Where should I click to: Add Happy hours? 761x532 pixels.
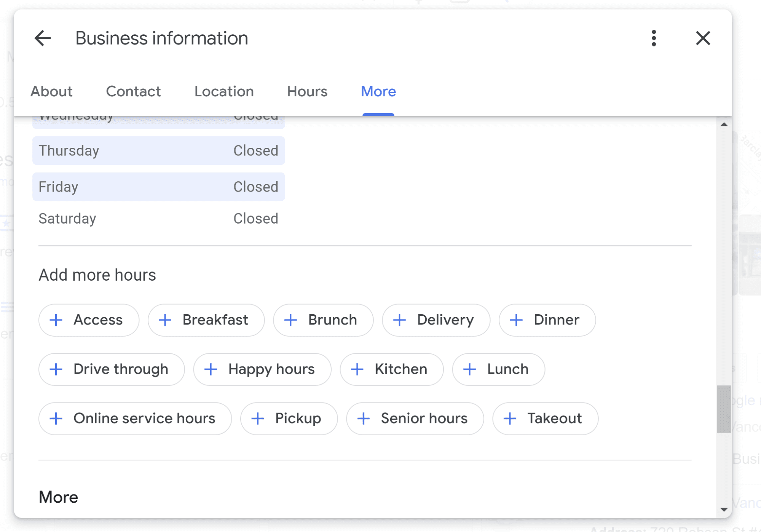point(262,369)
